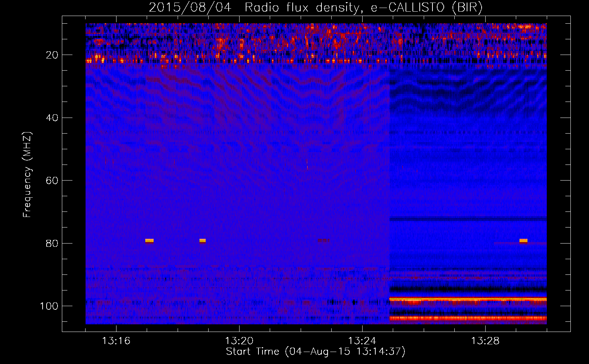The image size is (589, 364).
Task: Click the 13:24 time tick label
Action: coord(362,341)
